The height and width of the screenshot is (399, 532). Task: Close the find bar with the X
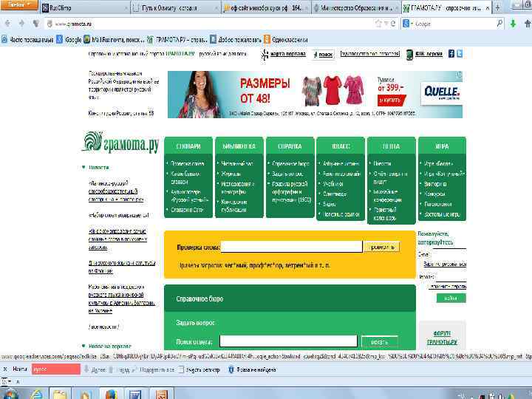[x=4, y=369]
